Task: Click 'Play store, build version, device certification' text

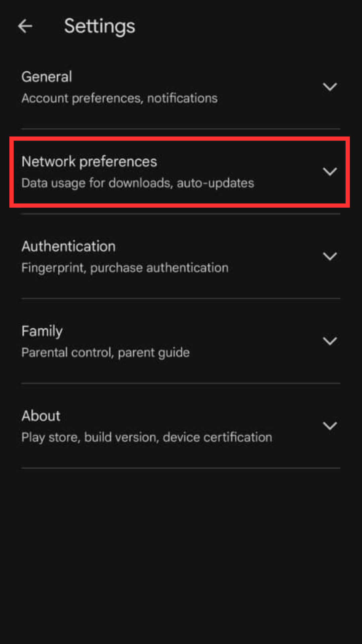Action: [147, 437]
